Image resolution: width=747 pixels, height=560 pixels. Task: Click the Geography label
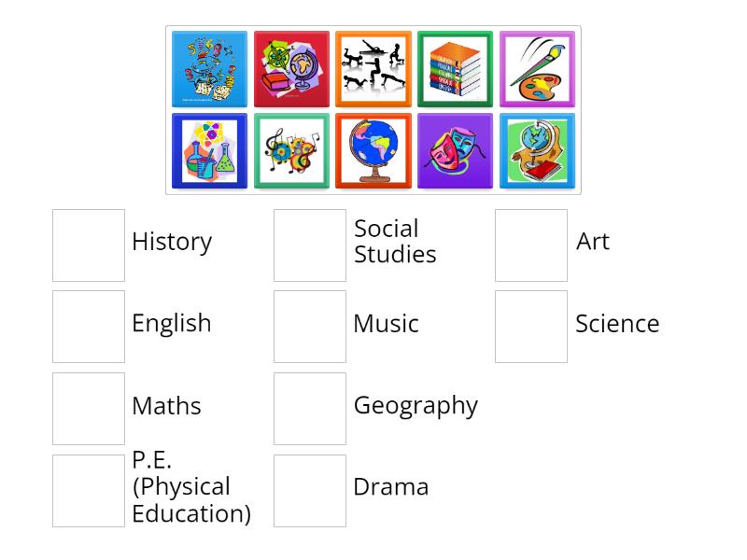point(416,406)
